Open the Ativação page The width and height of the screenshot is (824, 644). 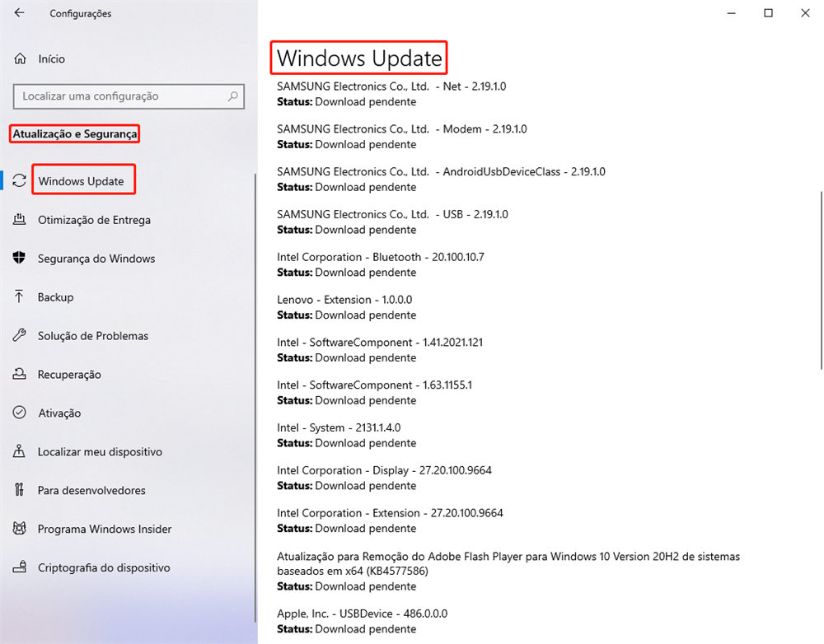point(59,413)
